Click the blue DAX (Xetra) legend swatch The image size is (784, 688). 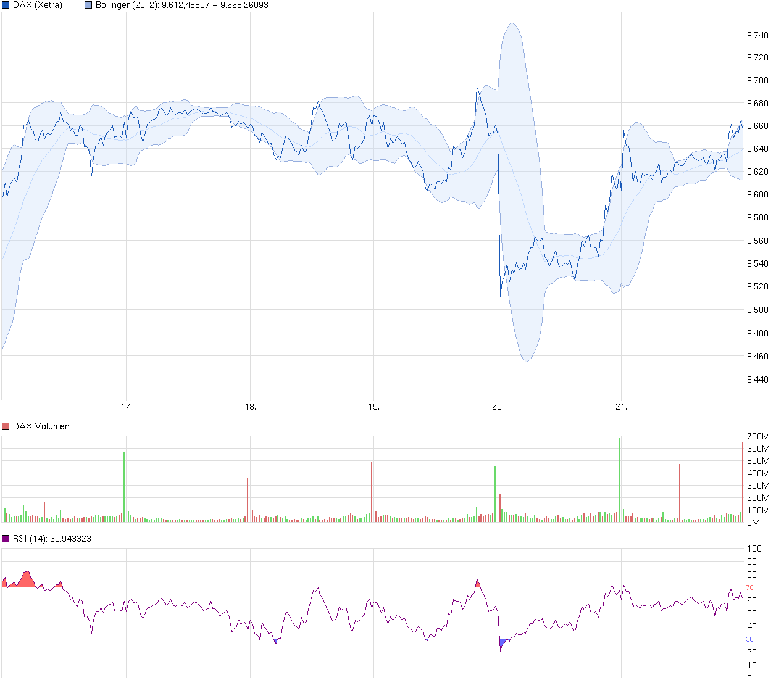pos(6,5)
